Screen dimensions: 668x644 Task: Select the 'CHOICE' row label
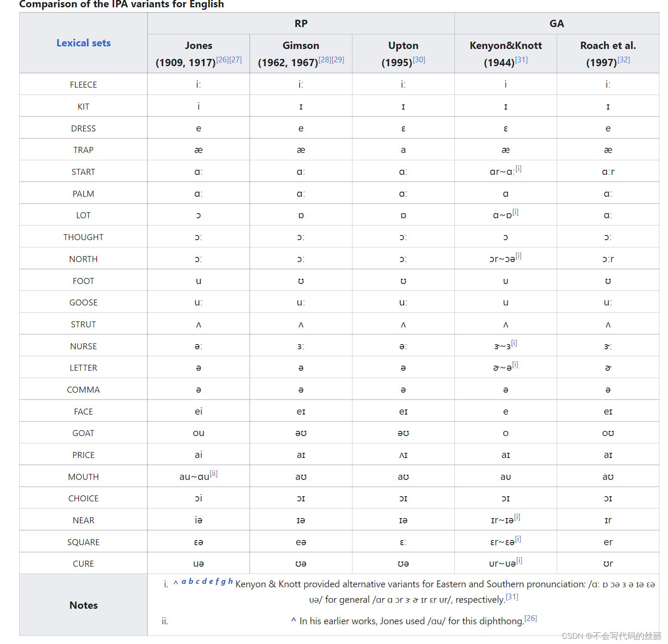point(83,498)
